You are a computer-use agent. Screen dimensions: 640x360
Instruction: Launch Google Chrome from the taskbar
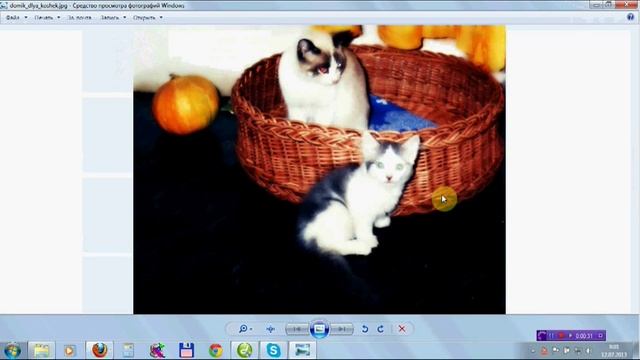click(216, 351)
